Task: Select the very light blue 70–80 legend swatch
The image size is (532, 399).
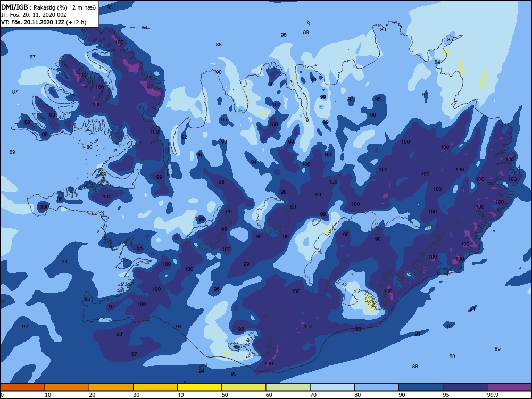Action: click(332, 387)
